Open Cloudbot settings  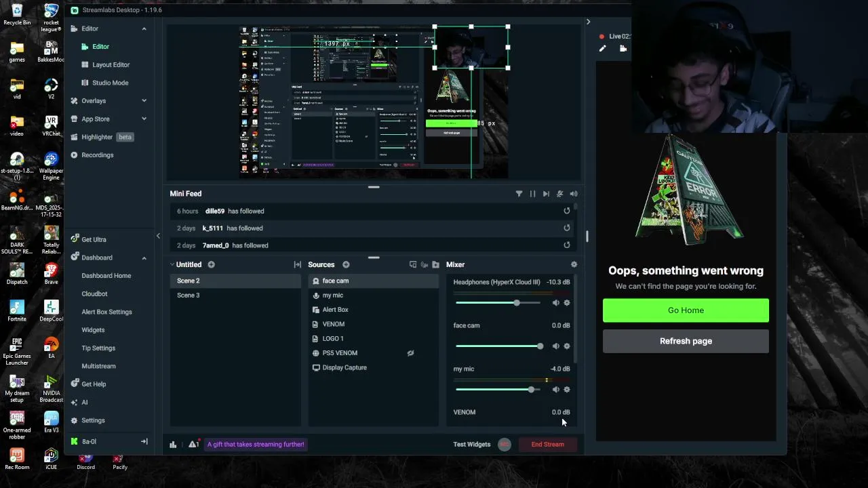click(94, 293)
